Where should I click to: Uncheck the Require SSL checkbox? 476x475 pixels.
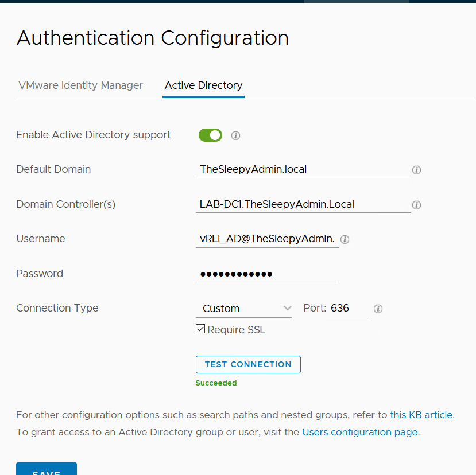pos(200,329)
